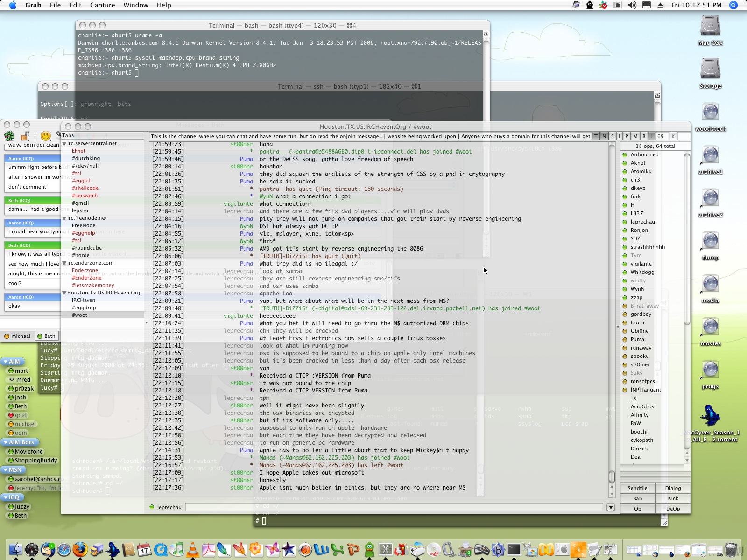This screenshot has width=747, height=560.
Task: Select the progs volume on desktop
Action: click(x=710, y=370)
